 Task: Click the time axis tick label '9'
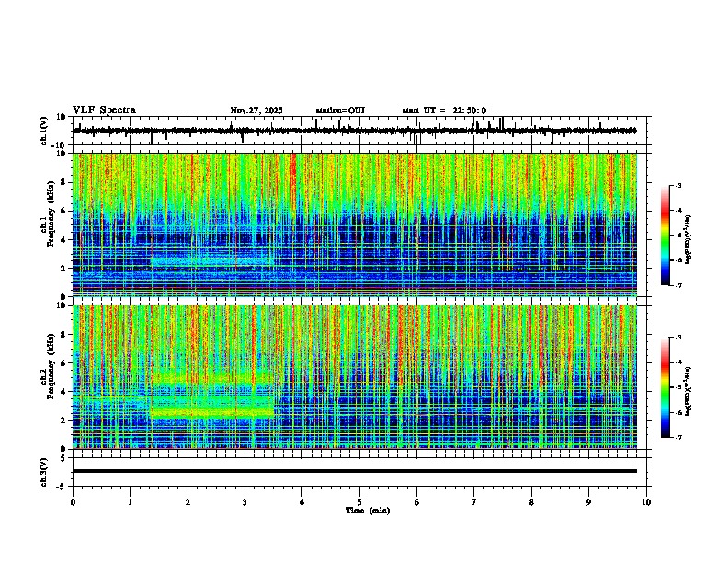tap(588, 502)
